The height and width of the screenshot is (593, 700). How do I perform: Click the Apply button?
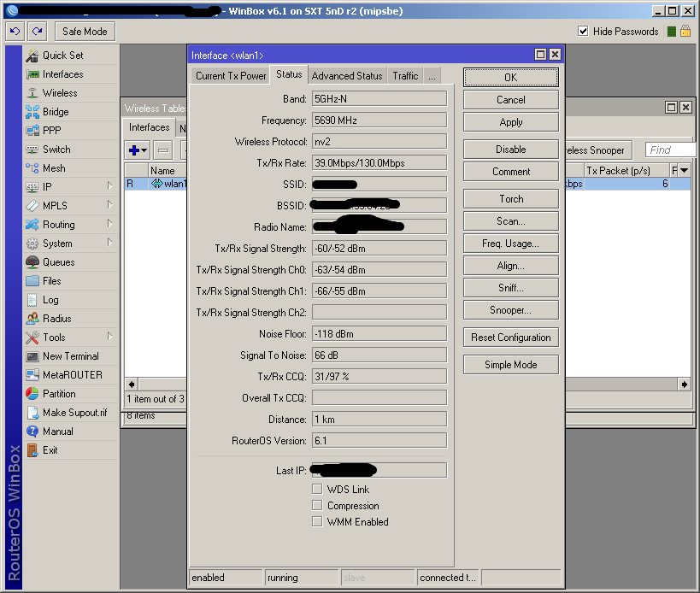(x=511, y=122)
